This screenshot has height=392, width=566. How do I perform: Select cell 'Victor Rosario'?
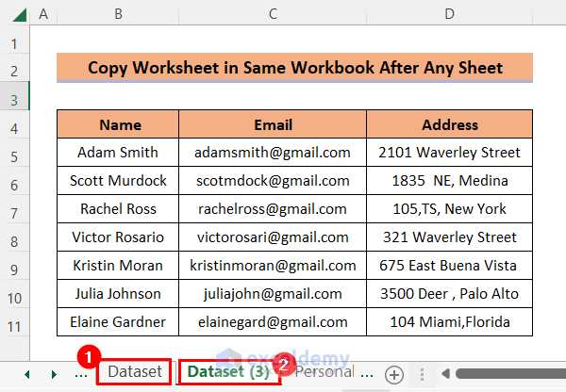[x=118, y=237]
